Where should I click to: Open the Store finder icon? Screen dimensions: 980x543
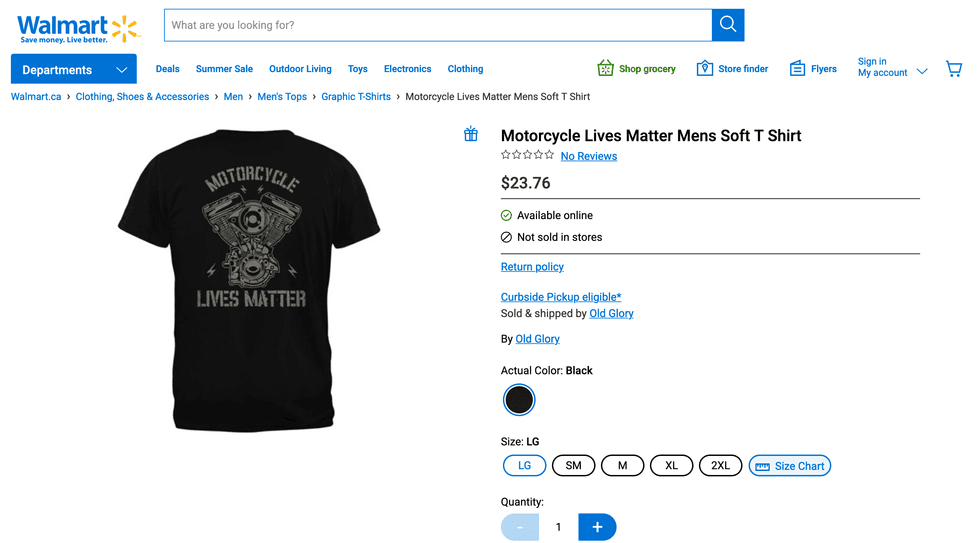point(704,68)
